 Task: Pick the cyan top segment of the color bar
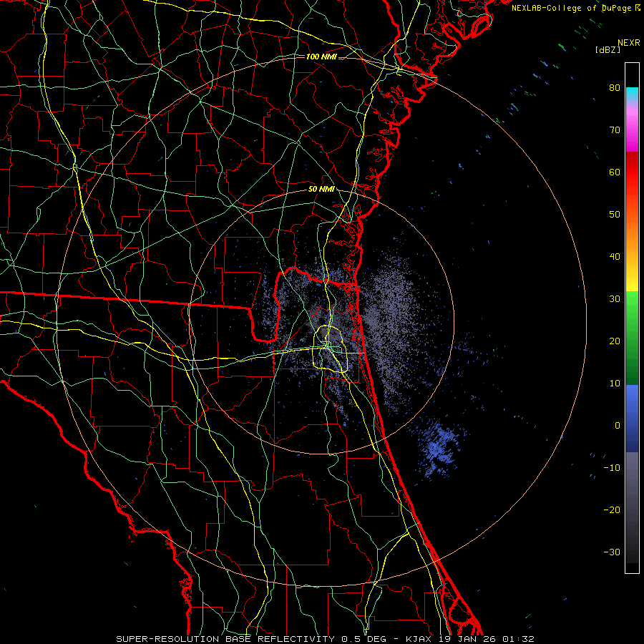632,94
